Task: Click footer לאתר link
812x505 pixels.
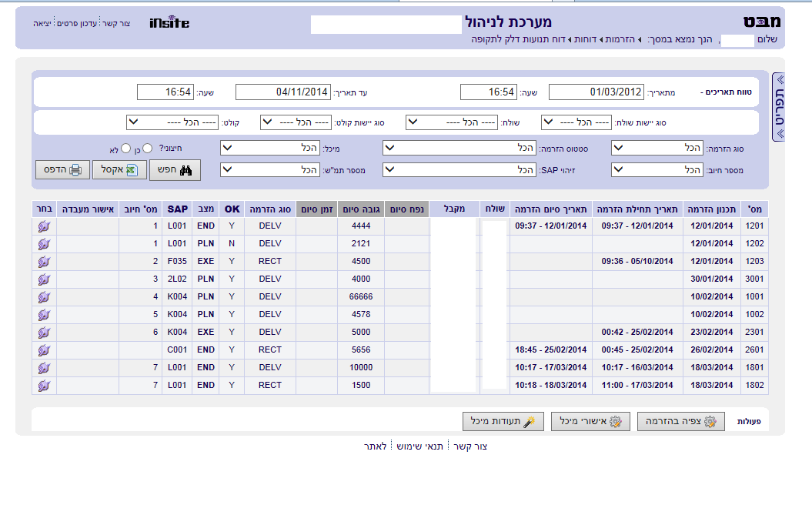Action: [375, 446]
